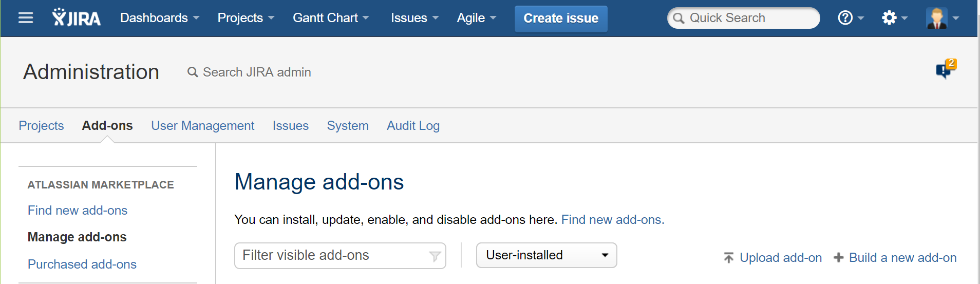Click the filter funnel icon
The width and height of the screenshot is (980, 284).
coord(435,256)
